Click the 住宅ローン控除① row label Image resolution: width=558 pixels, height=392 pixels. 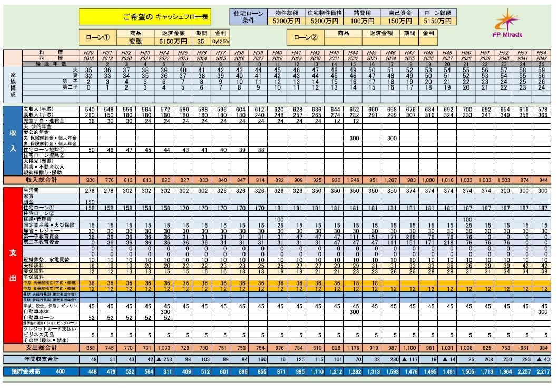51,150
